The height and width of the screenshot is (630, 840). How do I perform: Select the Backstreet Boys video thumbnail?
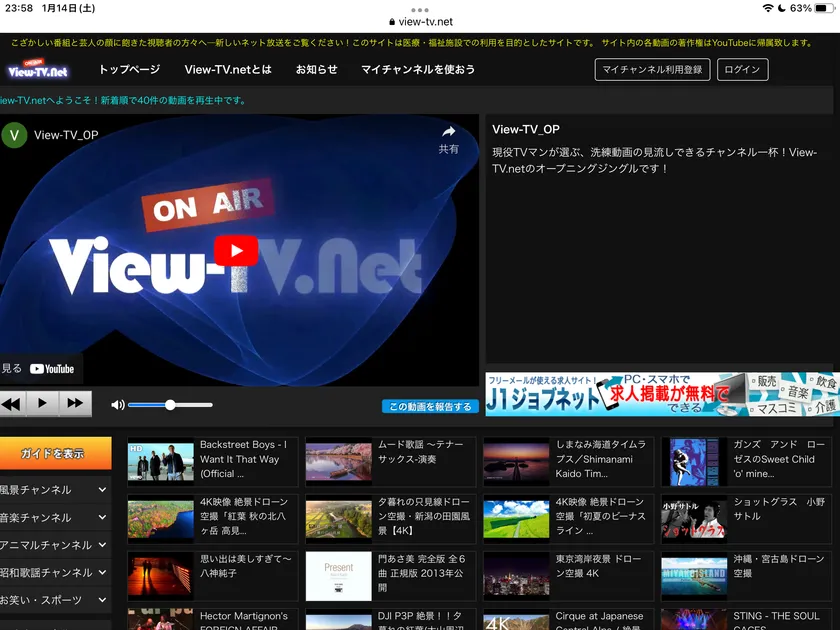point(161,462)
